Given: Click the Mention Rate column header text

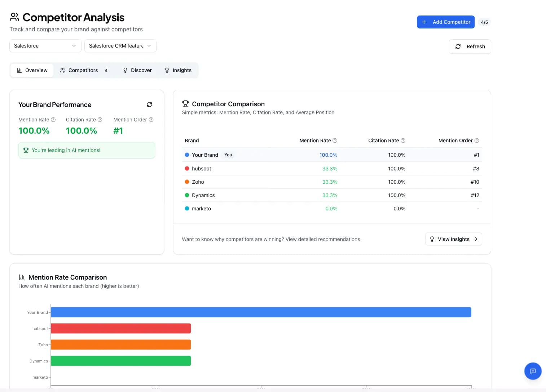Looking at the screenshot, I should [x=315, y=141].
